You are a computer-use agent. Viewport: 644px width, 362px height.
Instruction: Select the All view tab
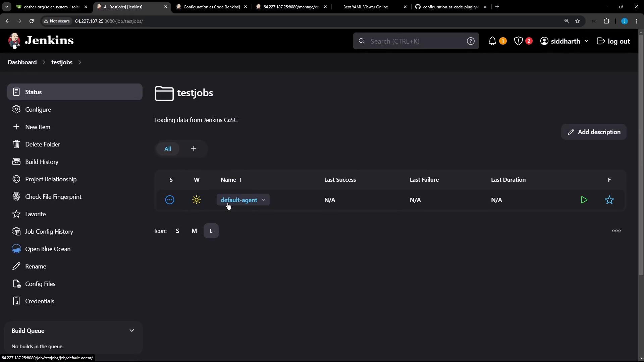(x=168, y=149)
